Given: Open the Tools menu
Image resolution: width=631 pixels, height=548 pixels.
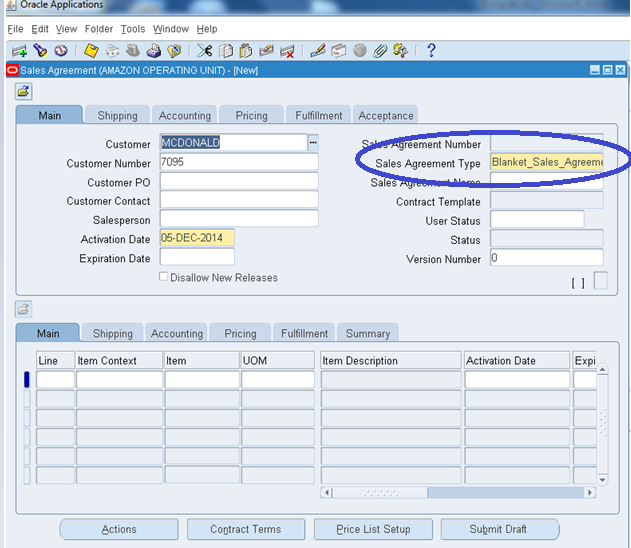Looking at the screenshot, I should (x=133, y=29).
